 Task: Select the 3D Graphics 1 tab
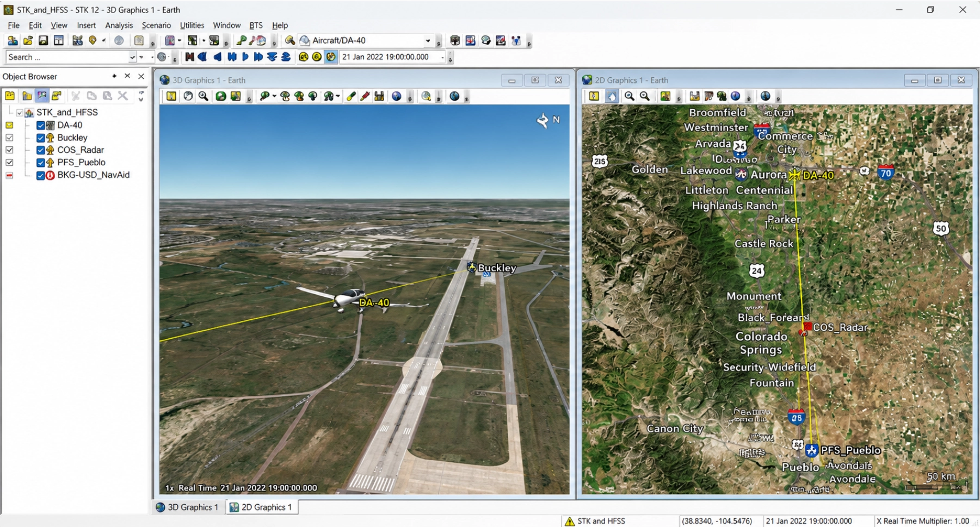188,507
